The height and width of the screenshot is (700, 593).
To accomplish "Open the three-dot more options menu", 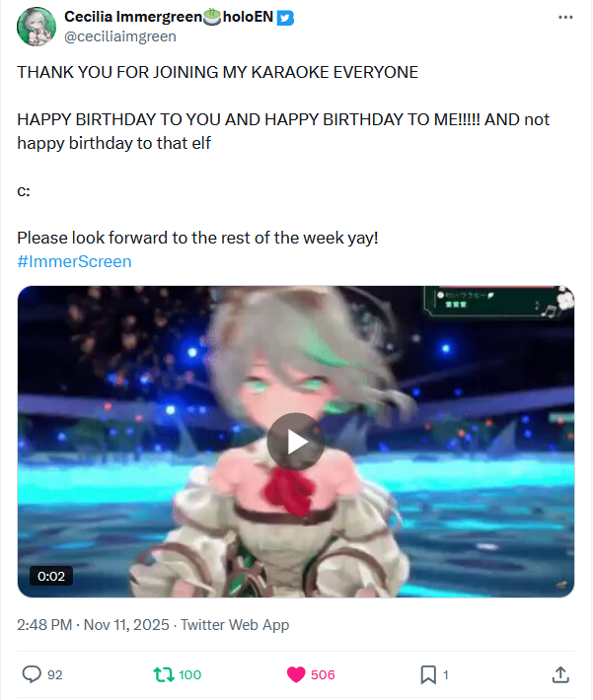I will tap(565, 18).
